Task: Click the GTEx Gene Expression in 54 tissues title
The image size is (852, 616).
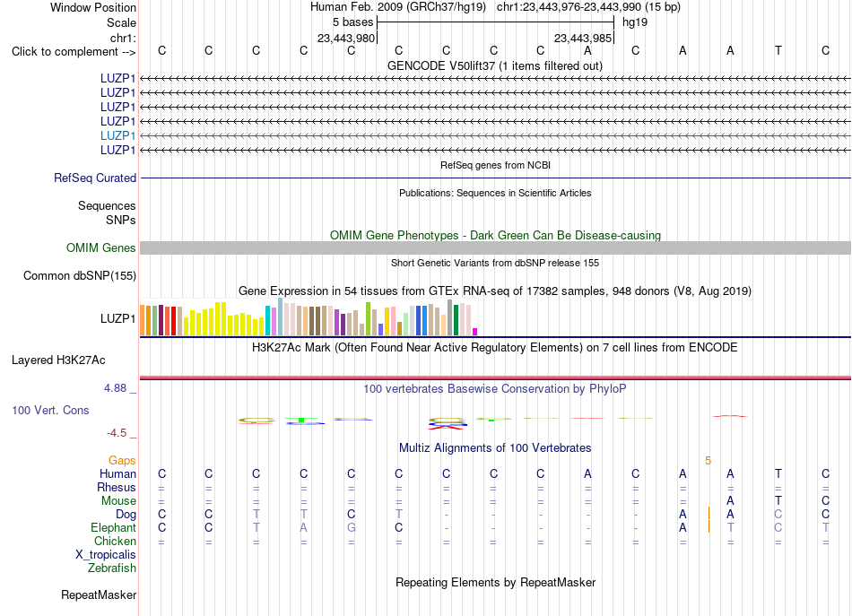Action: [x=495, y=291]
